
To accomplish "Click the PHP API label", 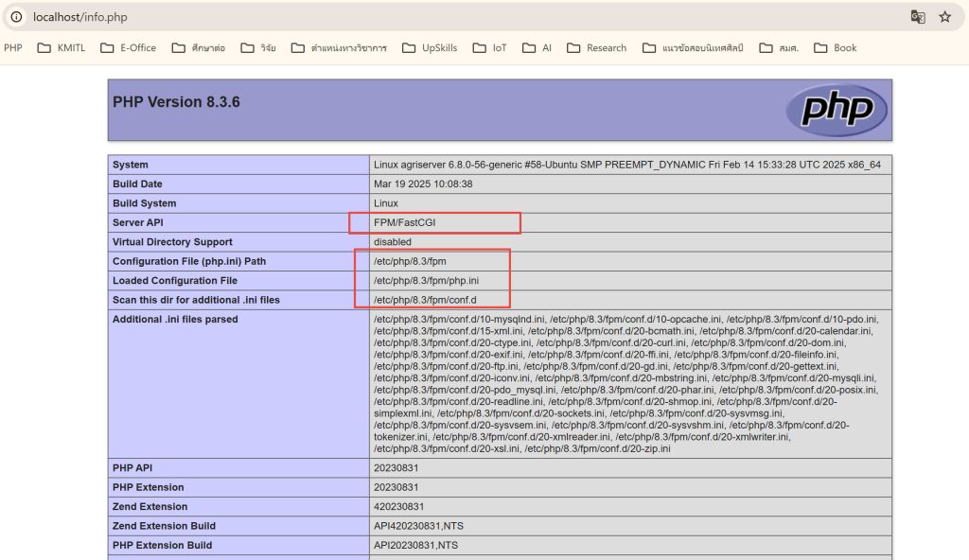I will click(132, 468).
